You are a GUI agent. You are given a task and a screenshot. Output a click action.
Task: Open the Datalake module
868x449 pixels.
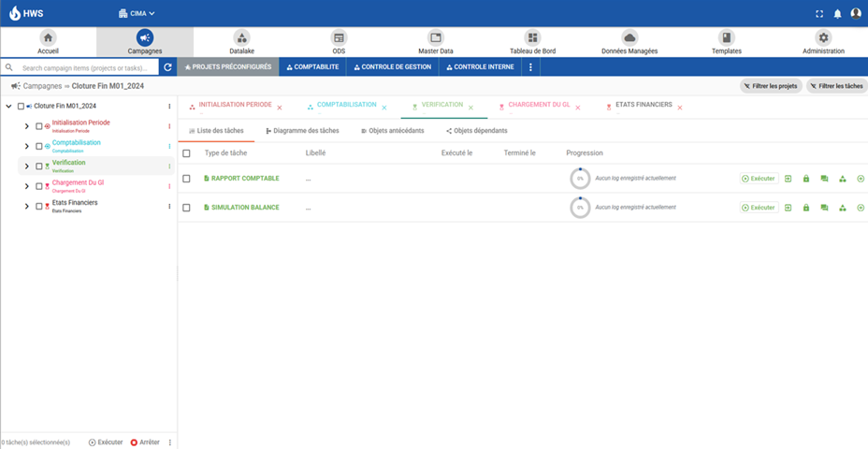coord(241,42)
